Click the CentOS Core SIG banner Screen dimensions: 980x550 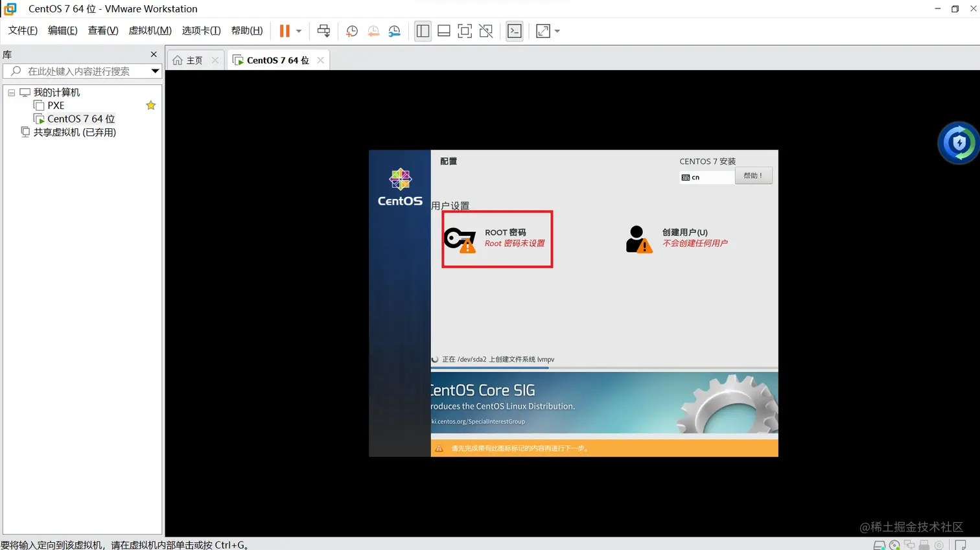(x=604, y=403)
